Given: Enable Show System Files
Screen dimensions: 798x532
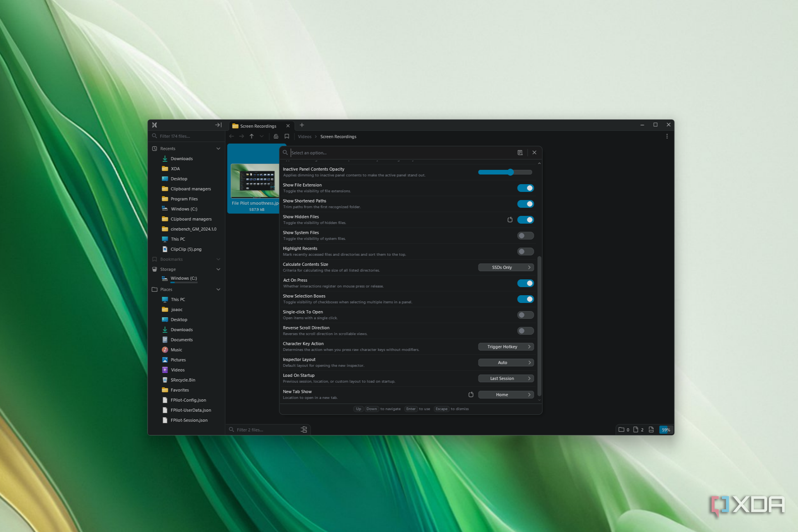Looking at the screenshot, I should (525, 236).
